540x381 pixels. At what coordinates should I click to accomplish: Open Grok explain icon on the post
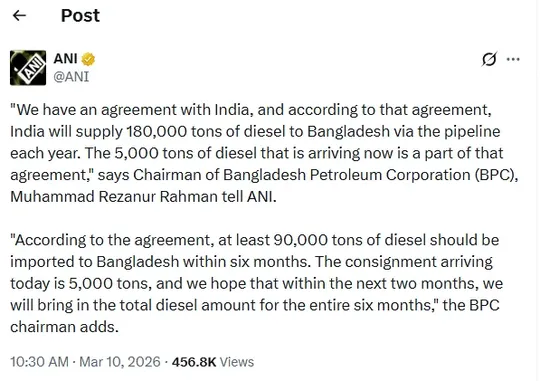[489, 59]
